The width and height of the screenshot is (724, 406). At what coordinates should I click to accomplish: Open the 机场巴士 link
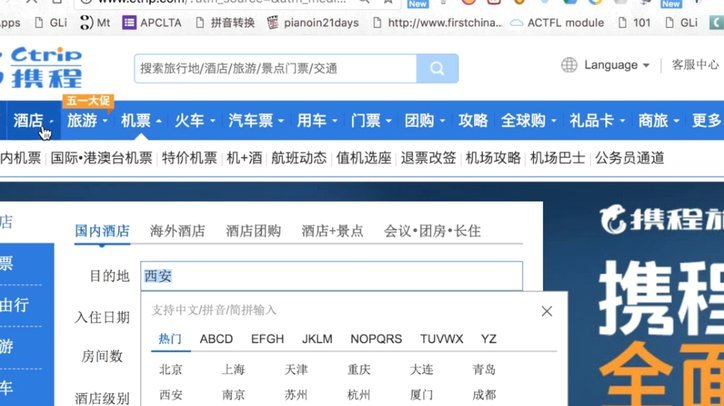(x=557, y=158)
